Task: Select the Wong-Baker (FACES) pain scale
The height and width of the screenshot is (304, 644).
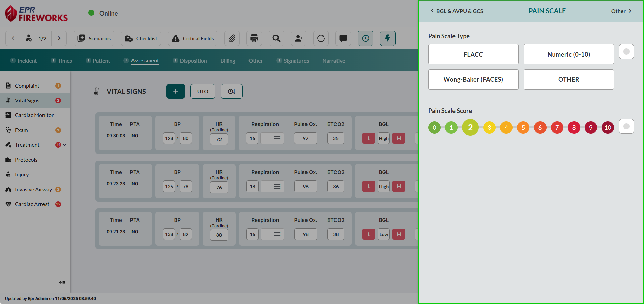Action: pos(473,79)
